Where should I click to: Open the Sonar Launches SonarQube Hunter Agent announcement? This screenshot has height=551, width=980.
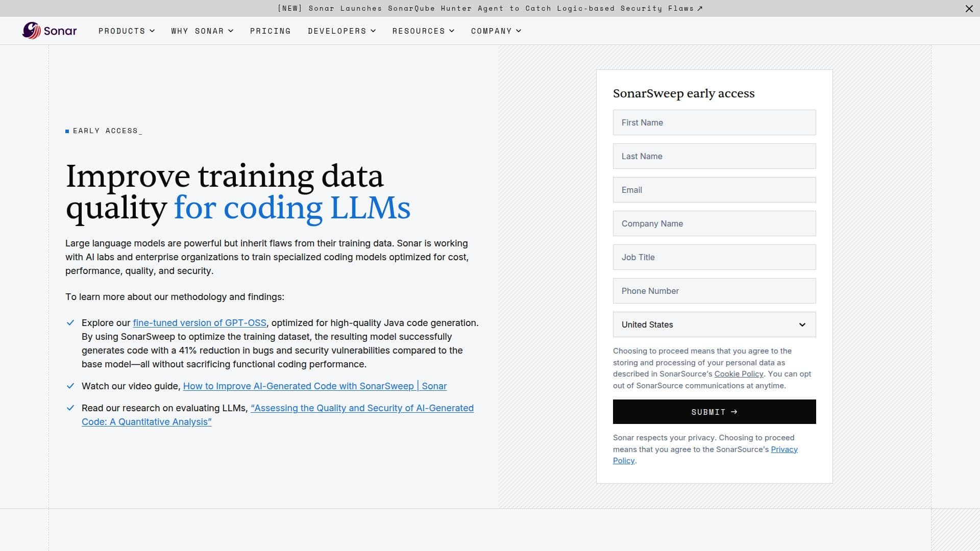490,9
